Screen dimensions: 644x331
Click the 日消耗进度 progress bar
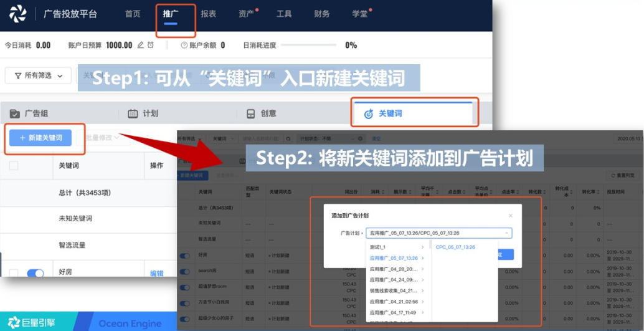[309, 45]
